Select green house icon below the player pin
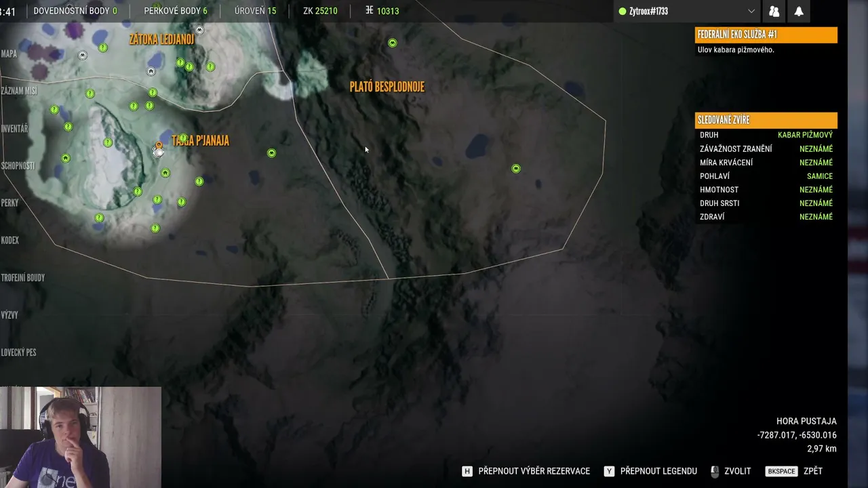Screen dimensions: 868x488 point(165,173)
